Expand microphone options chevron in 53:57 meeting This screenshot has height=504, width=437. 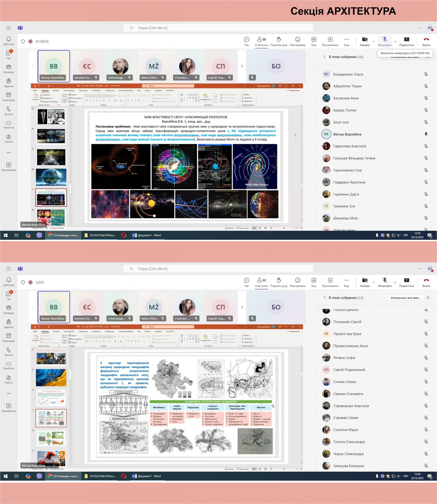click(x=395, y=282)
